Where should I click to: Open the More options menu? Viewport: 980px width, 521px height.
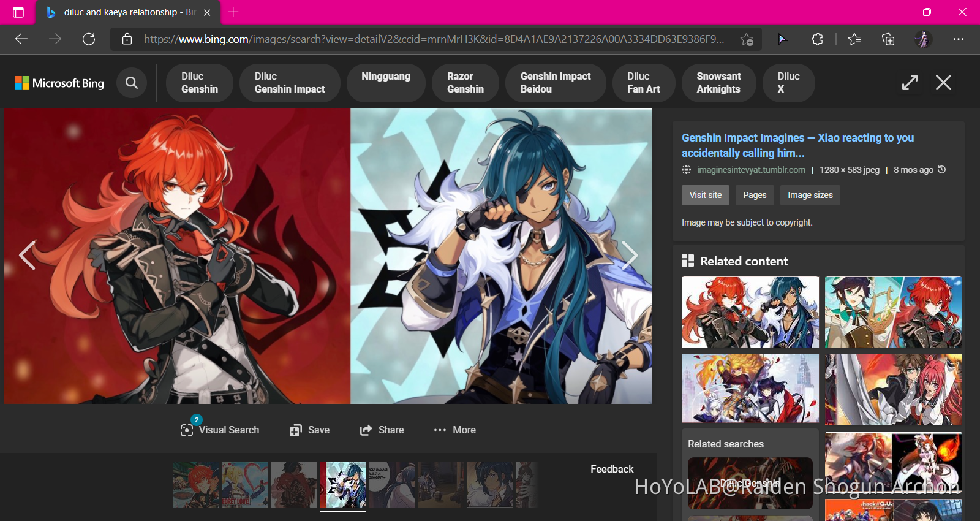click(x=455, y=430)
